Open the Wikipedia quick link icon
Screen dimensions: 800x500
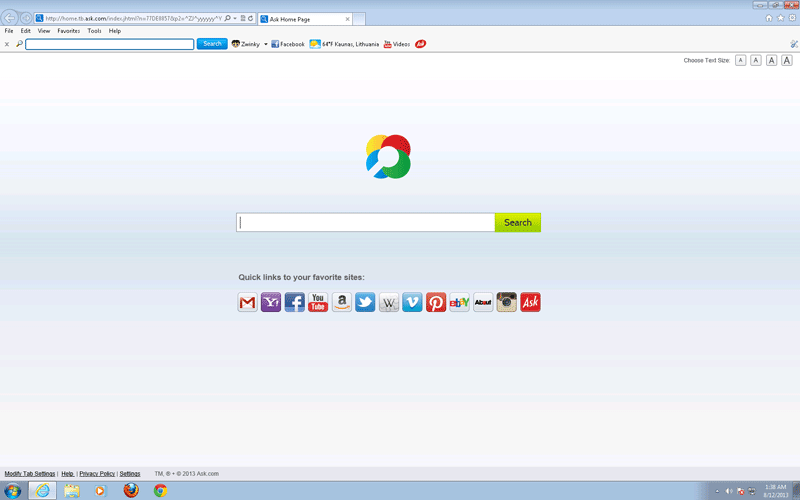pyautogui.click(x=389, y=302)
